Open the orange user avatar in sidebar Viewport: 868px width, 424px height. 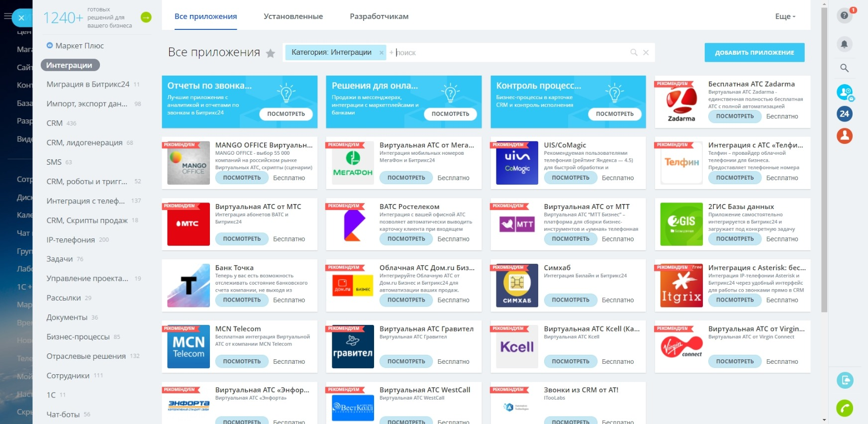(x=844, y=136)
